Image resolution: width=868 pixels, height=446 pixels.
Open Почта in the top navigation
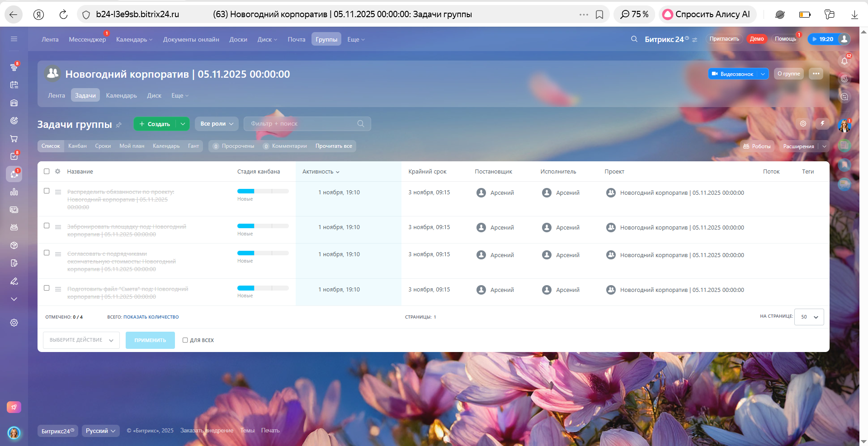297,39
